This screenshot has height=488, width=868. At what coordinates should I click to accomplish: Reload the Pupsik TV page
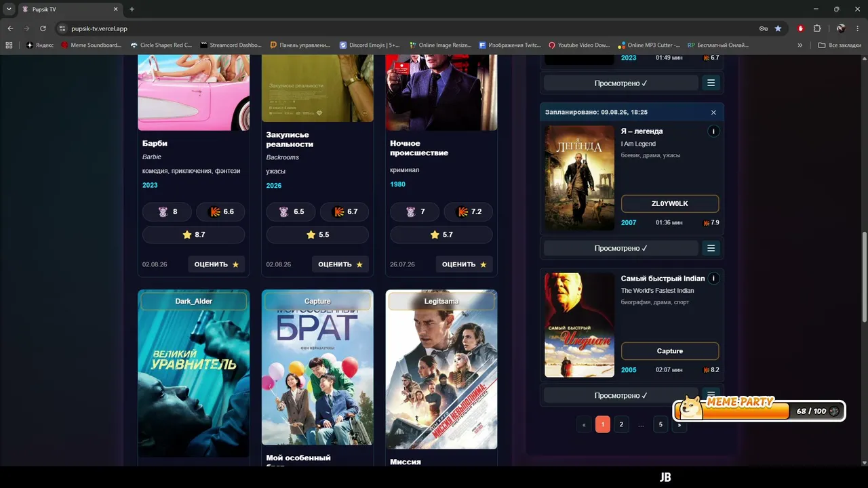coord(43,28)
